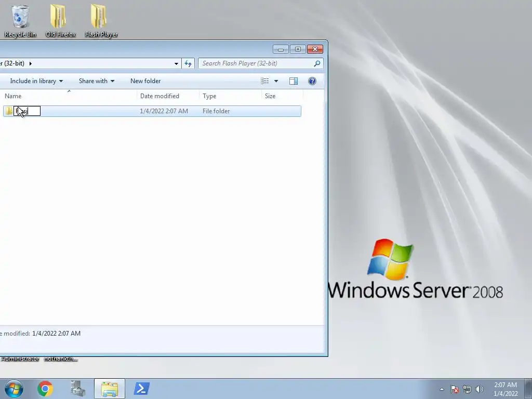Show hidden tray icons arrow

click(442, 389)
